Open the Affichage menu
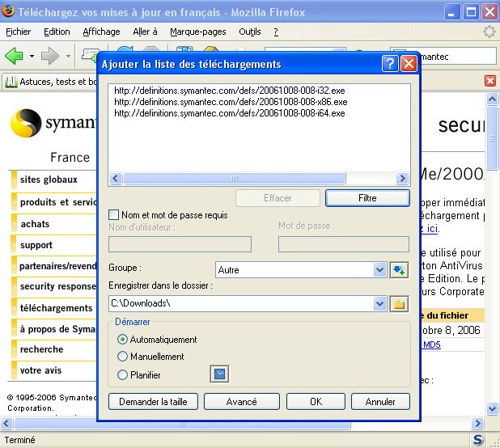Viewport: 500px width, 448px height. (101, 32)
